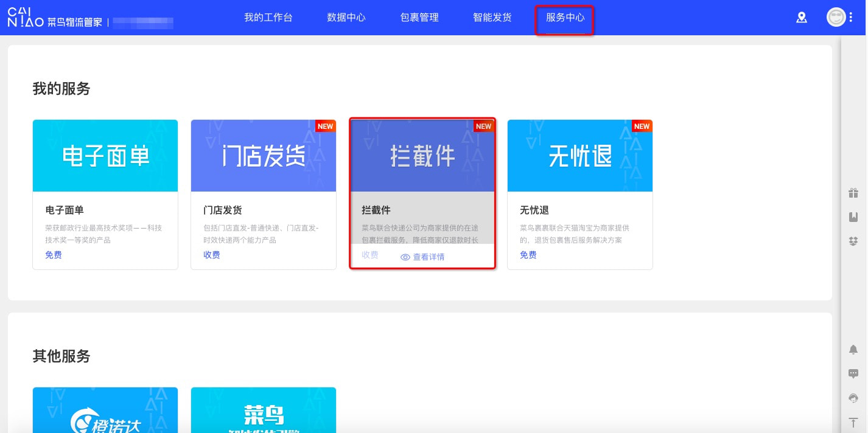868x433 pixels.
Task: Open the 拦截件 service banner
Action: [x=422, y=156]
